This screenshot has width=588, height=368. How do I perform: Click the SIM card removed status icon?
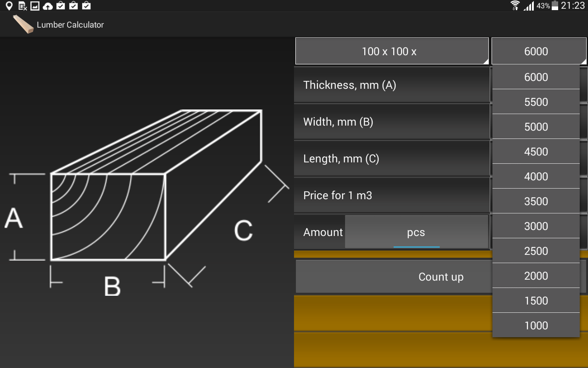(22, 6)
